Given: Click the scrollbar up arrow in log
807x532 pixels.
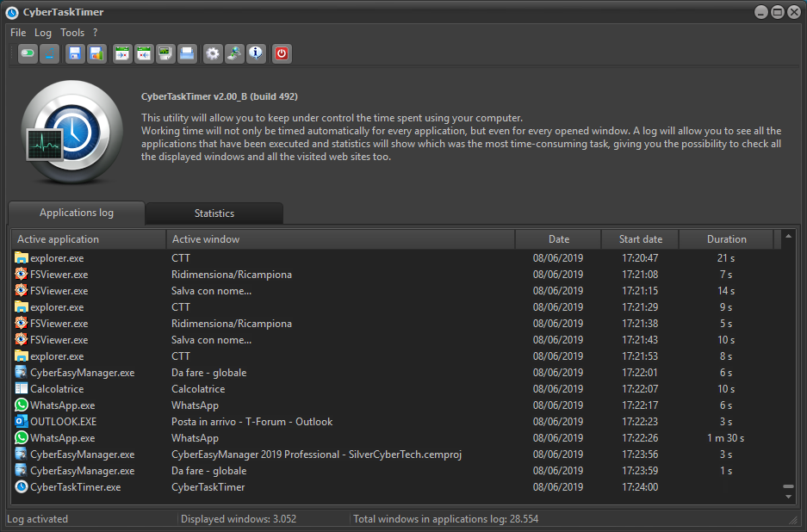Looking at the screenshot, I should [x=788, y=236].
